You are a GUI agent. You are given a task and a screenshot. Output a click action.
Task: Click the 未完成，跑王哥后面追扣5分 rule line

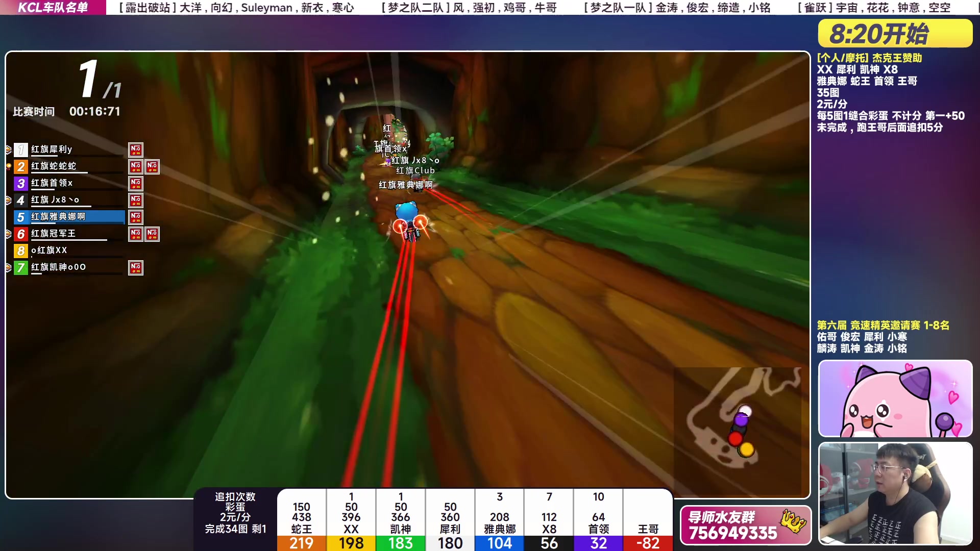click(x=880, y=128)
